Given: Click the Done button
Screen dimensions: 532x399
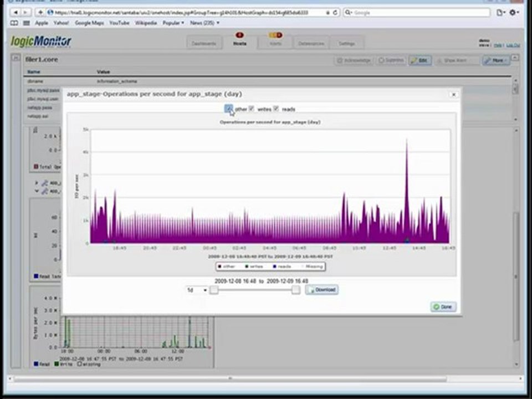Looking at the screenshot, I should pos(443,307).
